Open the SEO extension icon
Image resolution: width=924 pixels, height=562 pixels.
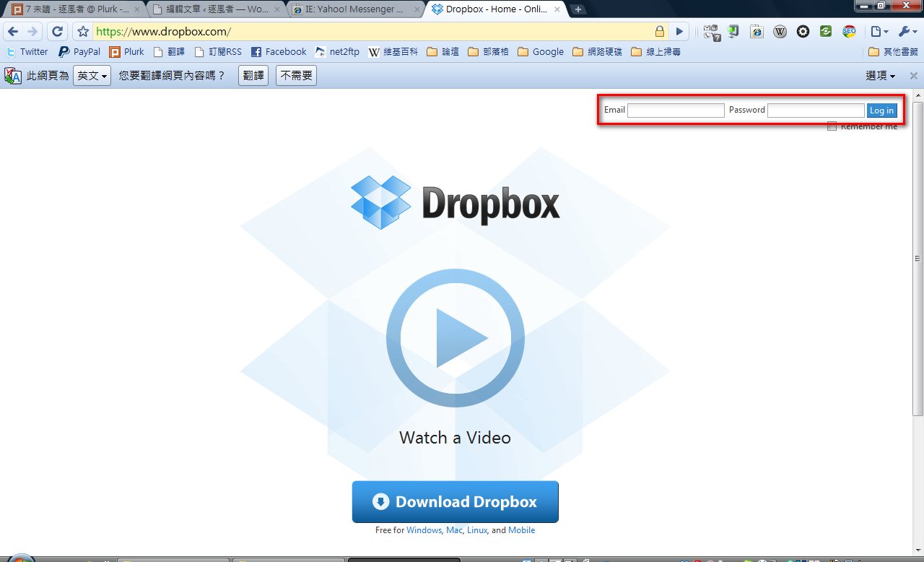pyautogui.click(x=849, y=32)
